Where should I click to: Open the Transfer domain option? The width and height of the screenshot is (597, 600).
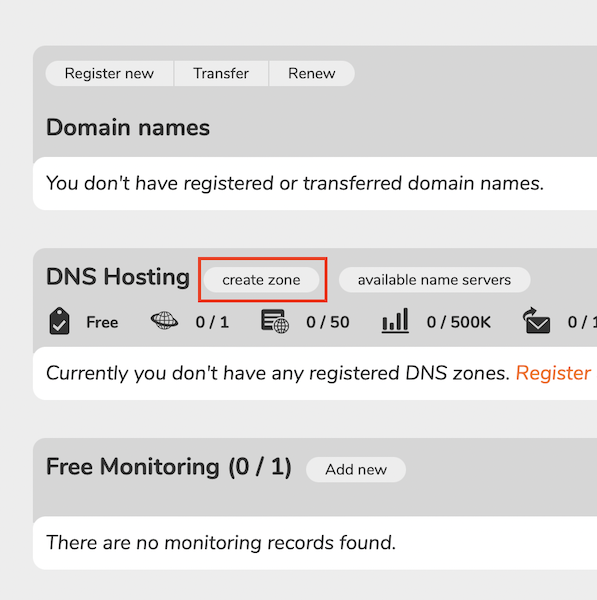click(x=221, y=73)
